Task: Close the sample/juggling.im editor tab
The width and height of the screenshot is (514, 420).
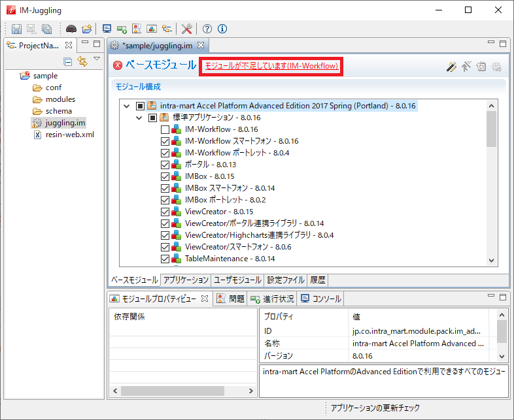Action: point(201,45)
